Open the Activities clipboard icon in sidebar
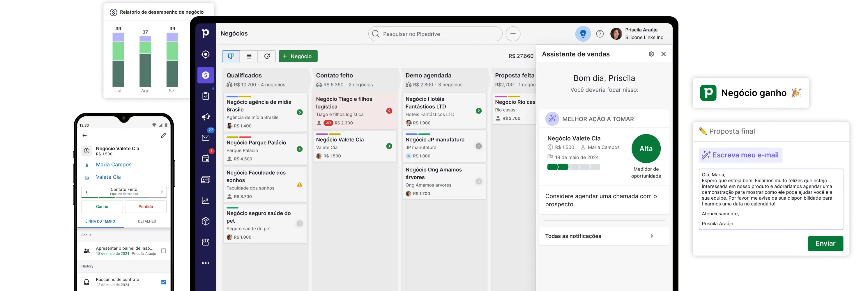The image size is (868, 291). pos(206,96)
